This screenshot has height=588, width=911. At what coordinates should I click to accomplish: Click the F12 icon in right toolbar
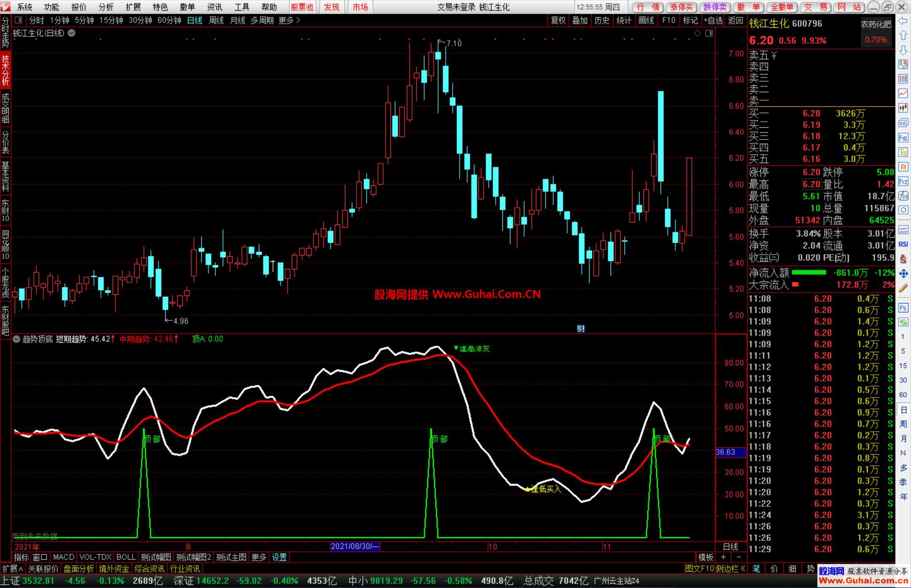pyautogui.click(x=903, y=182)
